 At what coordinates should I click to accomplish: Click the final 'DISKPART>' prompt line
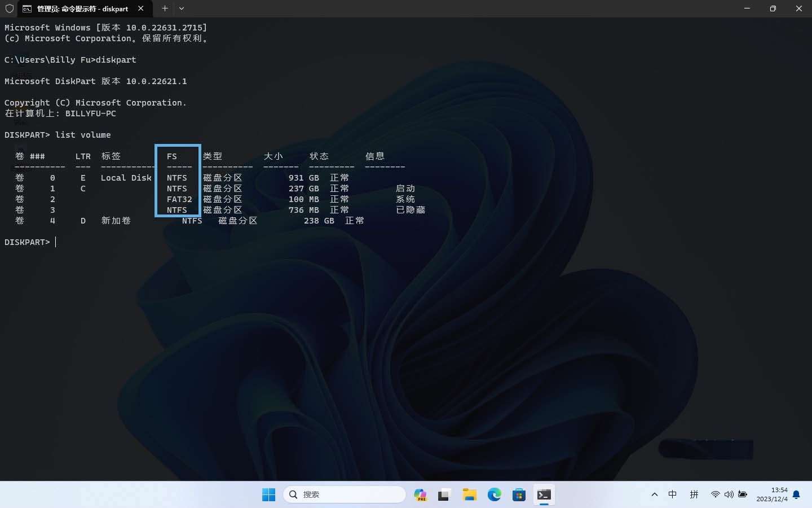tap(27, 242)
